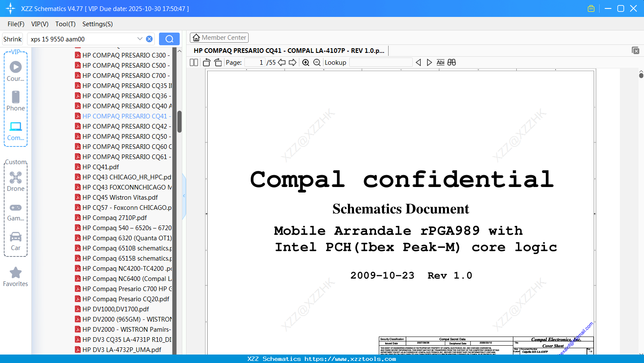This screenshot has height=363, width=644.
Task: Go to previous page arrow
Action: click(282, 63)
